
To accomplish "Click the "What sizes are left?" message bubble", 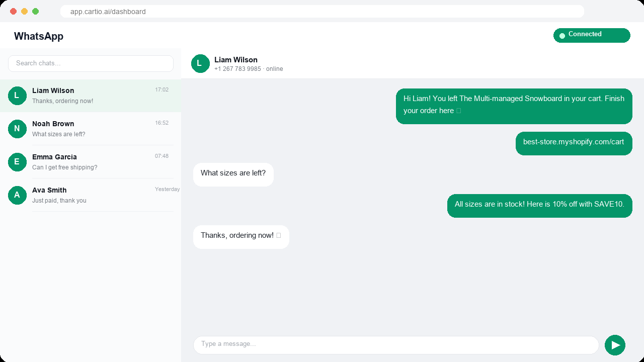I will [233, 174].
